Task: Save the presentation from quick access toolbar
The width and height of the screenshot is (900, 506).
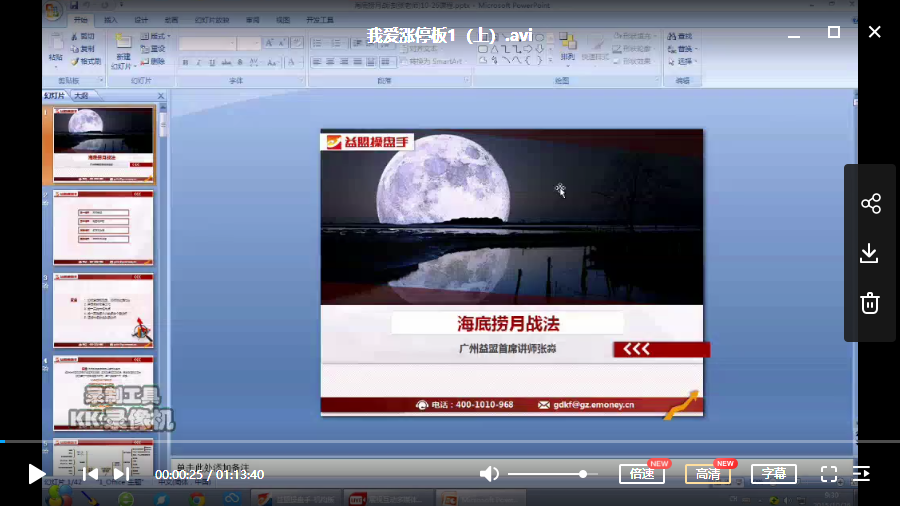Action: click(74, 5)
